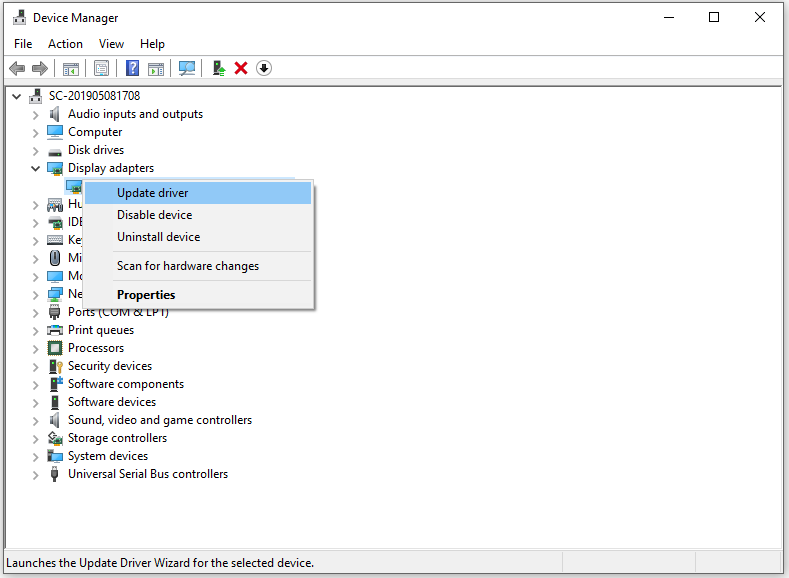Select Scan for hardware changes menu entry
The width and height of the screenshot is (789, 578).
click(x=198, y=266)
